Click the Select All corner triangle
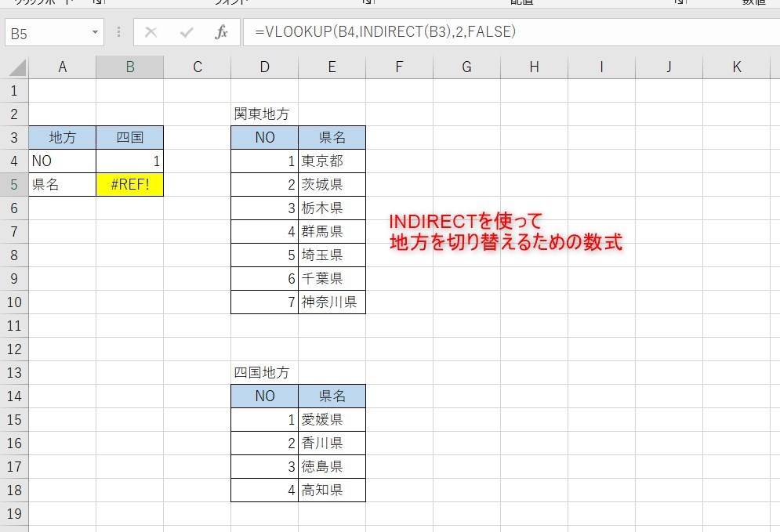 coord(17,67)
